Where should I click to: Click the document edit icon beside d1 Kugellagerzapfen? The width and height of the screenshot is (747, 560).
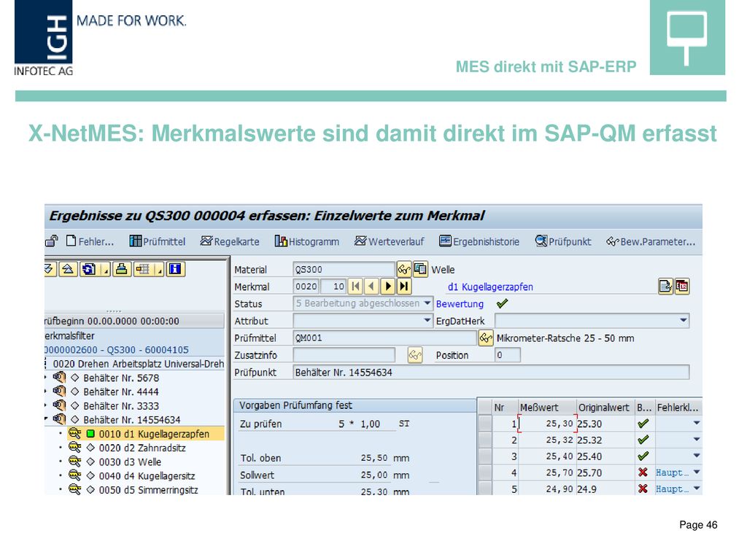tap(665, 286)
